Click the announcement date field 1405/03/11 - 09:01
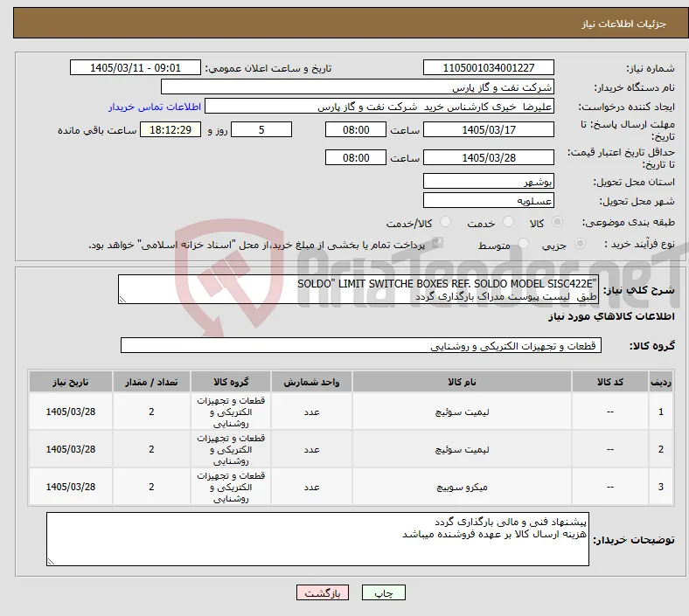This screenshot has width=689, height=616. coord(136,67)
